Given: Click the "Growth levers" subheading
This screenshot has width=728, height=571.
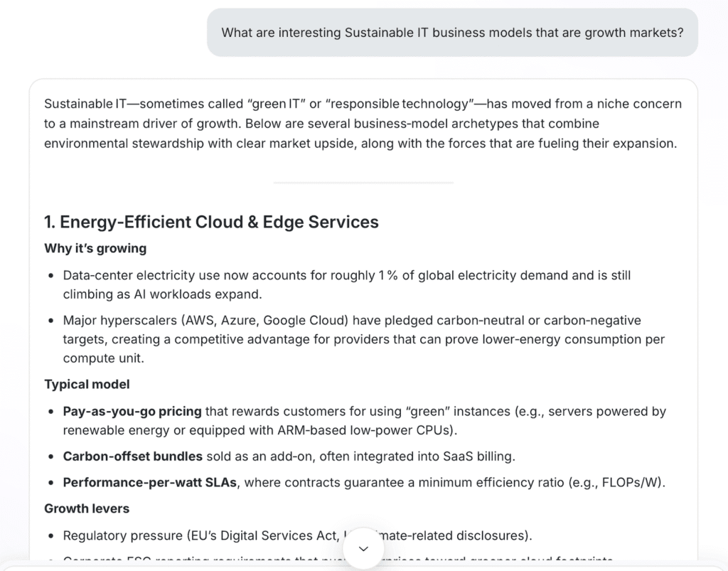Looking at the screenshot, I should (x=87, y=508).
